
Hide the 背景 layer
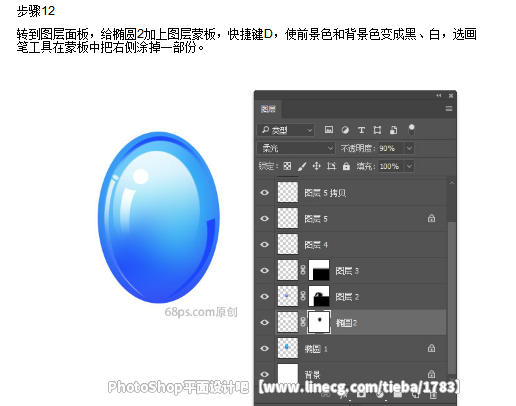tap(265, 374)
